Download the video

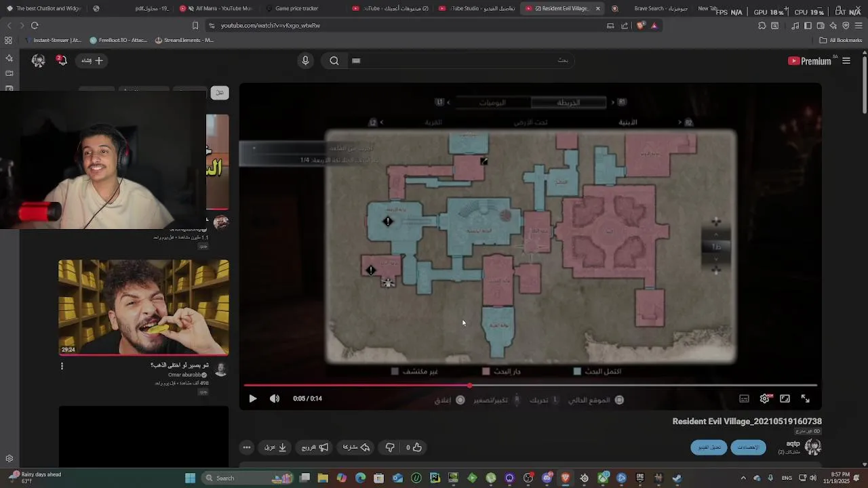point(275,447)
